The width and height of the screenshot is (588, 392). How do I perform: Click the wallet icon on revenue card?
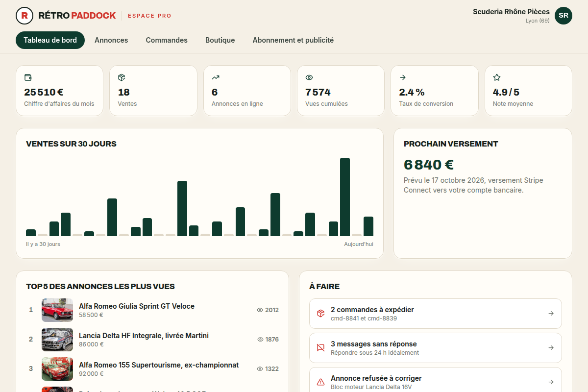[28, 77]
